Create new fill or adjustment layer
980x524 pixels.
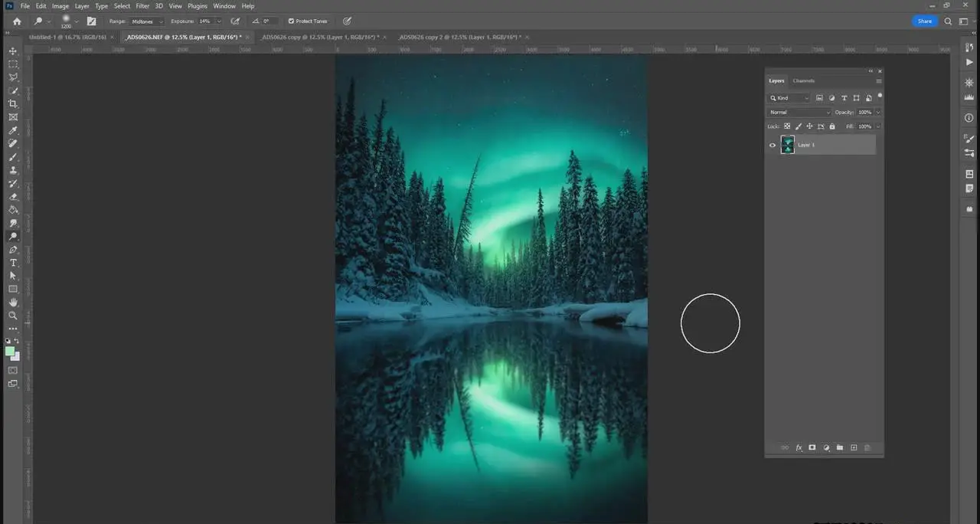826,447
